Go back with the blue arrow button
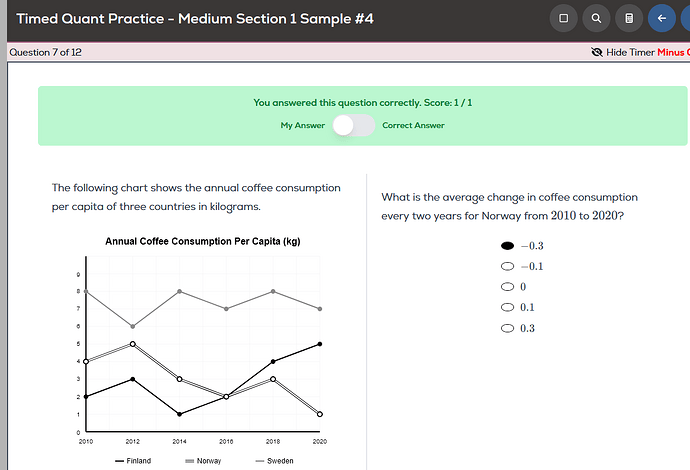690x470 pixels. tap(661, 18)
